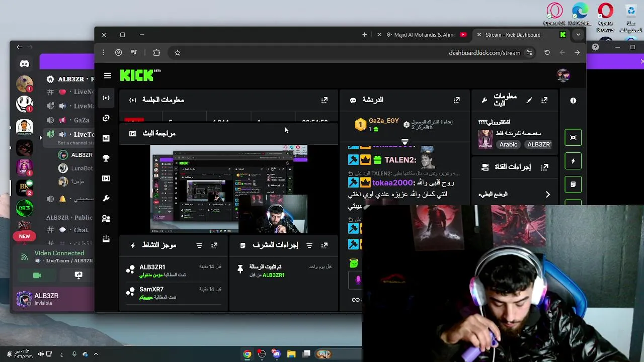Open the Kick profile avatar menu
The width and height of the screenshot is (644, 362).
(x=563, y=75)
